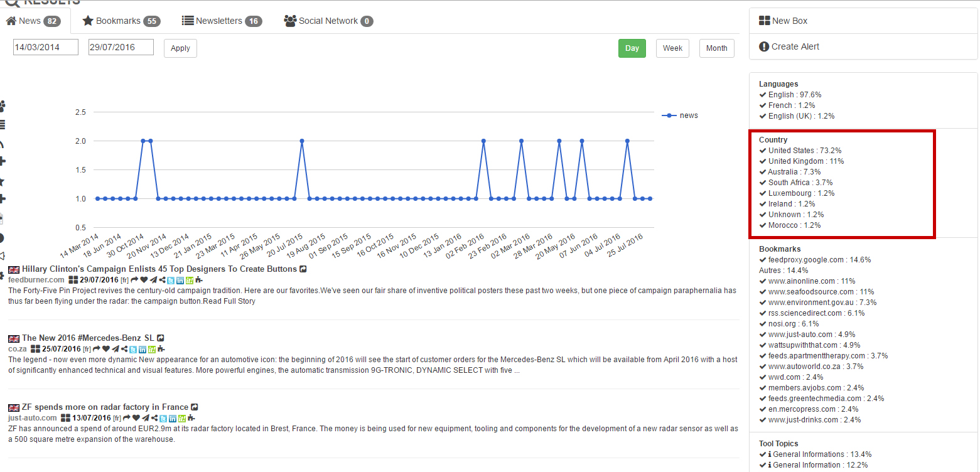Open the News tab
The height and width of the screenshot is (472, 980).
pos(33,21)
